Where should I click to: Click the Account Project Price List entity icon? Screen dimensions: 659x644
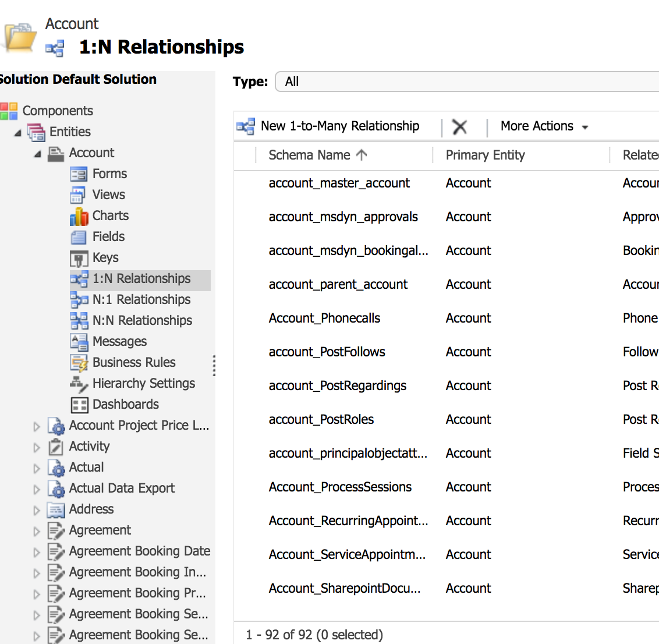coord(56,426)
